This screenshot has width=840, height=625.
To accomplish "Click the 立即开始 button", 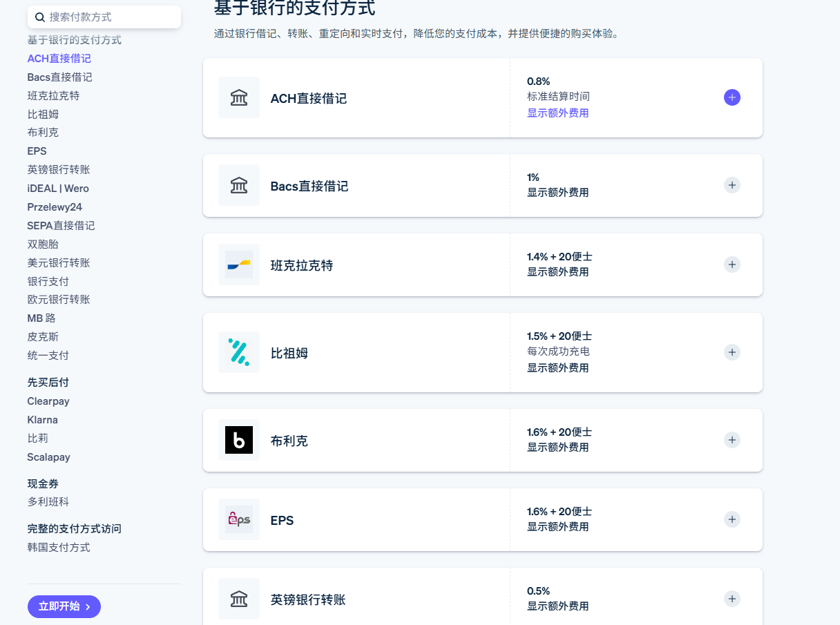I will point(64,606).
